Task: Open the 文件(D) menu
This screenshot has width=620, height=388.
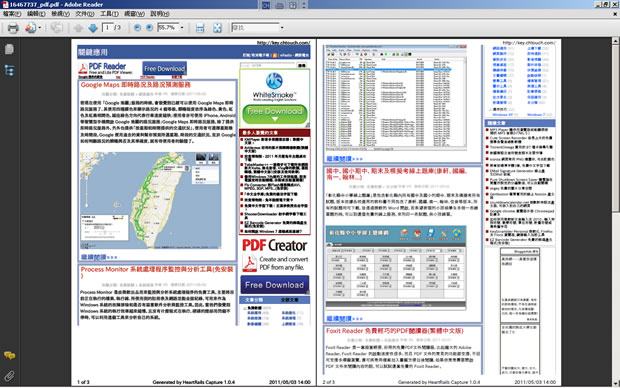Action: pyautogui.click(x=85, y=14)
